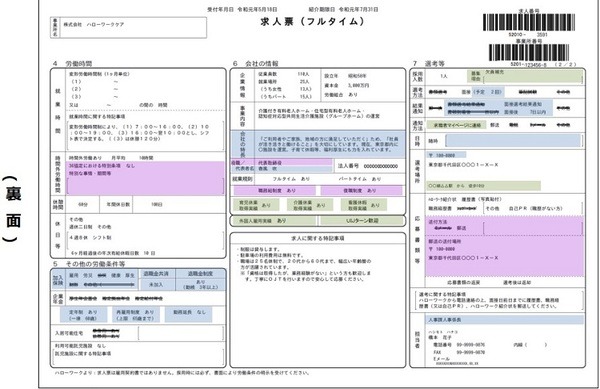Image resolution: width=600 pixels, height=389 pixels.
Task: Click the 求人に関する特記事項 header
Action: (318, 238)
